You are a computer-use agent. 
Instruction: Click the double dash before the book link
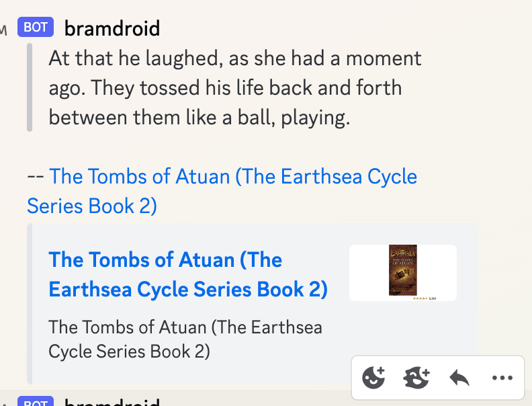(x=36, y=177)
